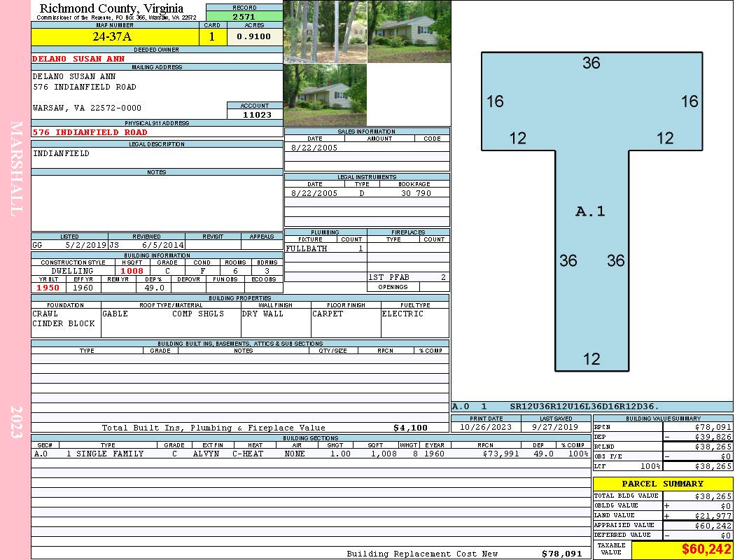The image size is (735, 560).
Task: Select deeded owner name DELANO SUSAN ANN
Action: [78, 59]
